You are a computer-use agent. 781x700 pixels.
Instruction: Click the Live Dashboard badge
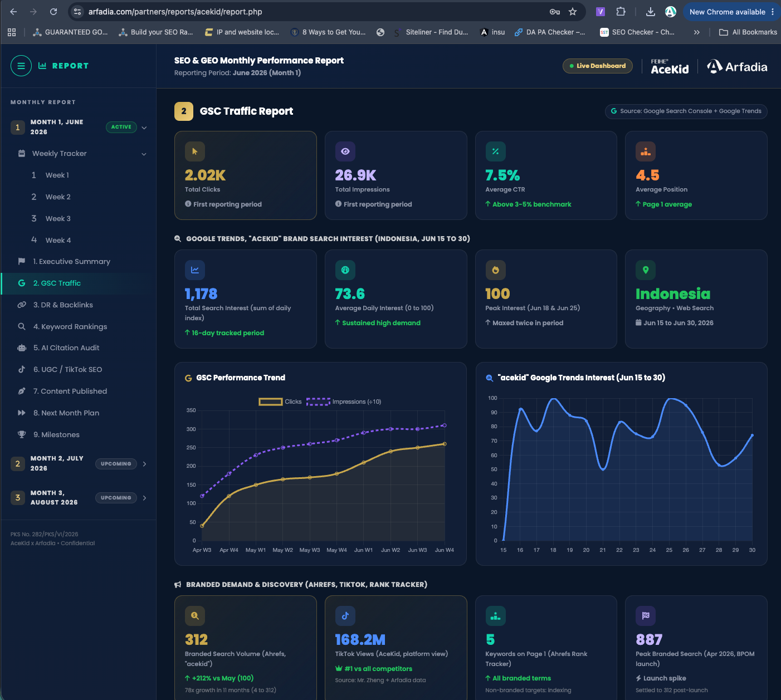click(598, 66)
